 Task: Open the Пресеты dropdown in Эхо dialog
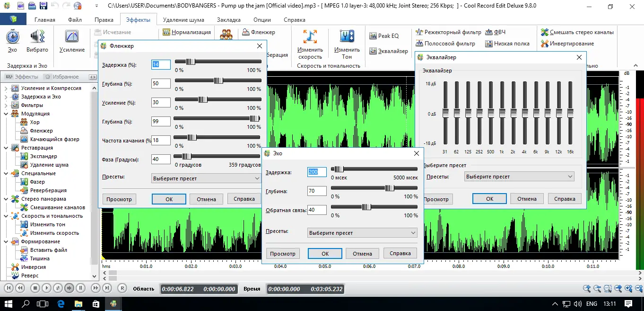363,233
